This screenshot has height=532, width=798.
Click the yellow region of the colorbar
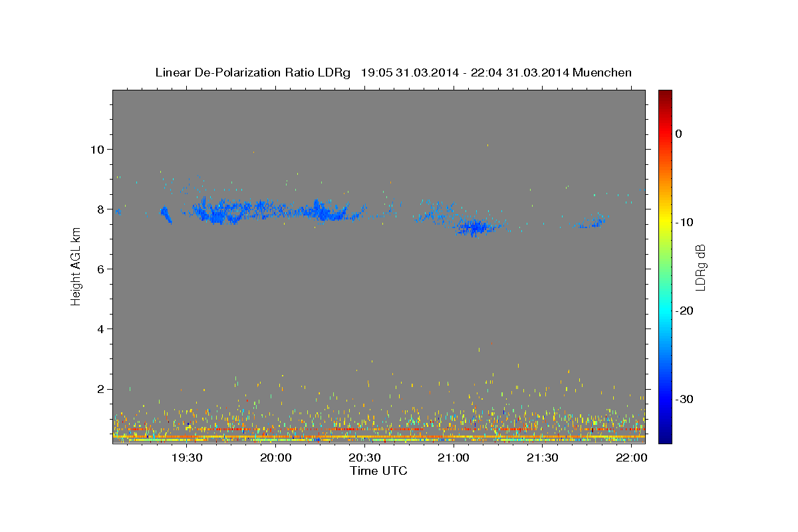[x=665, y=221]
